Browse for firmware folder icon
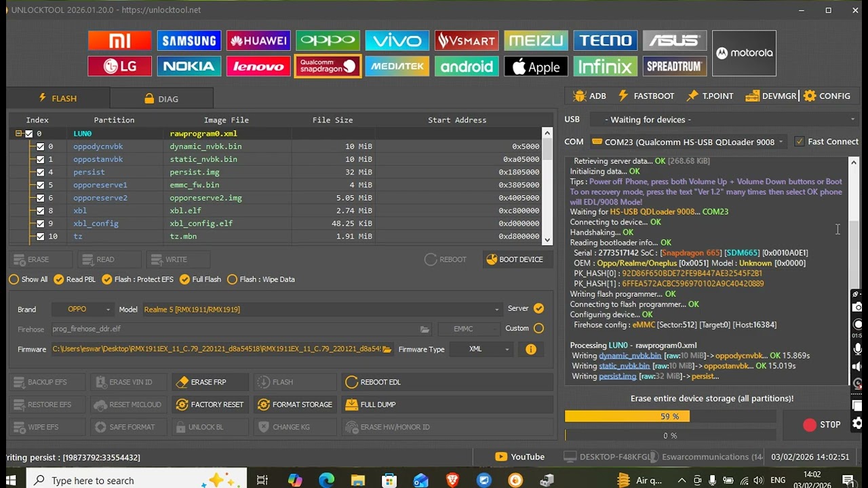This screenshot has height=488, width=868. point(387,349)
